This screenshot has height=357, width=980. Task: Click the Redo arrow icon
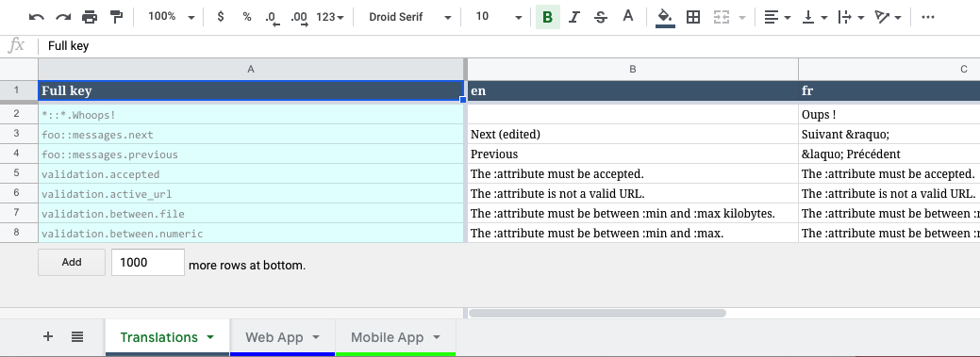pyautogui.click(x=63, y=18)
